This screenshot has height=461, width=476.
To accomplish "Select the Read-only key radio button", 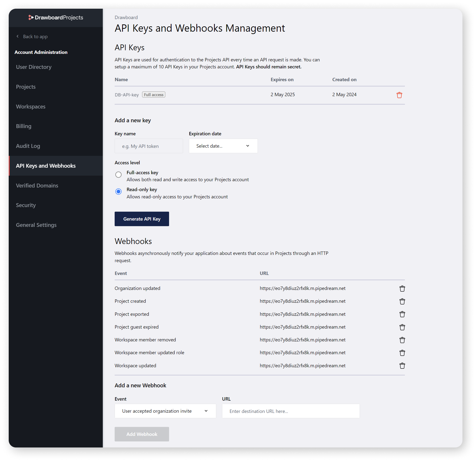I will [x=118, y=192].
